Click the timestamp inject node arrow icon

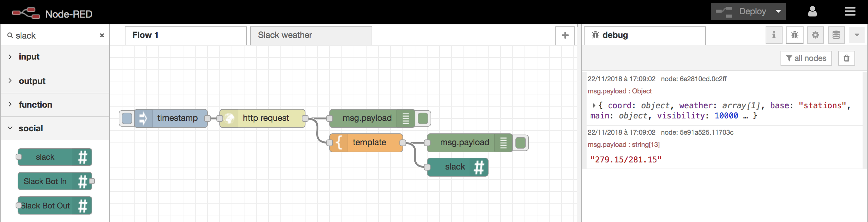pos(143,118)
